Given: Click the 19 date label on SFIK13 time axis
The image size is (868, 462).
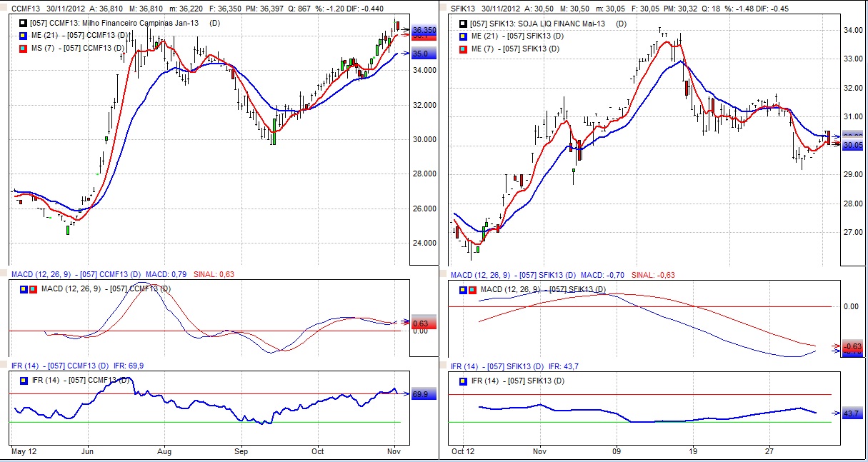Looking at the screenshot, I should pyautogui.click(x=692, y=451).
